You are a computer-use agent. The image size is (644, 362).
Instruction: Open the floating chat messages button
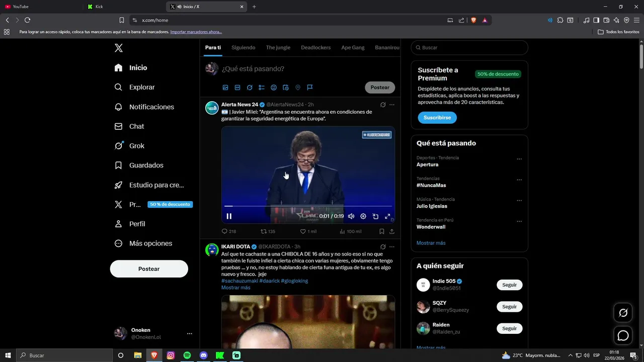623,335
